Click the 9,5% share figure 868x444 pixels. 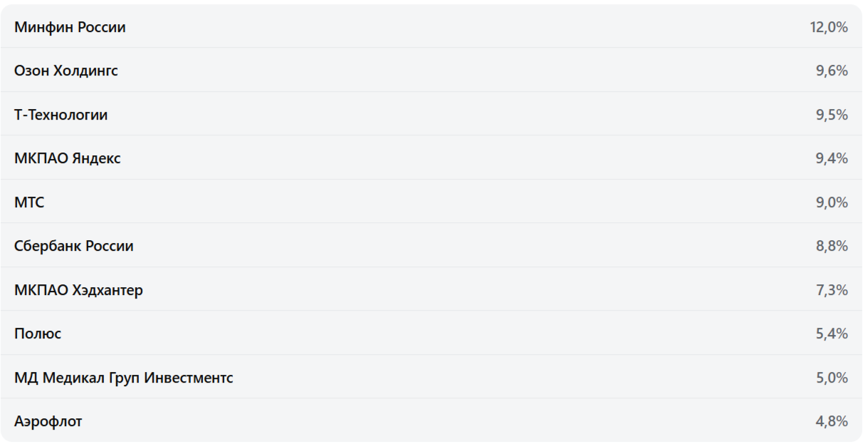[x=832, y=115]
